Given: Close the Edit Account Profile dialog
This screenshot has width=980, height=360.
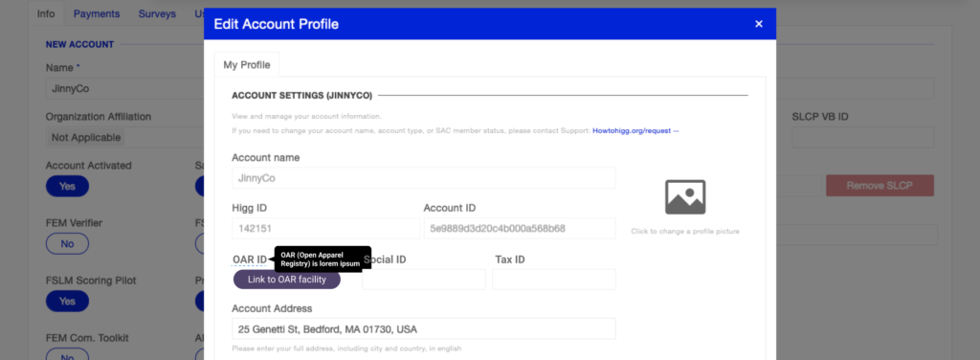Looking at the screenshot, I should coord(759,24).
